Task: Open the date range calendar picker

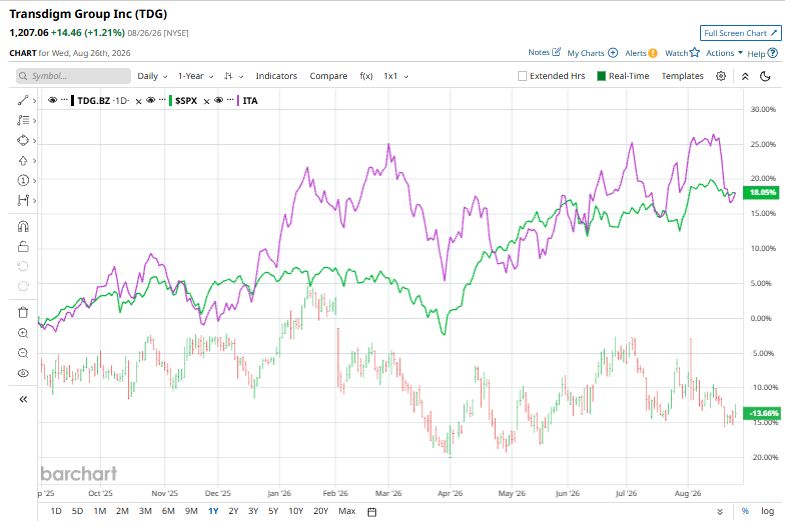Action: coord(371,511)
